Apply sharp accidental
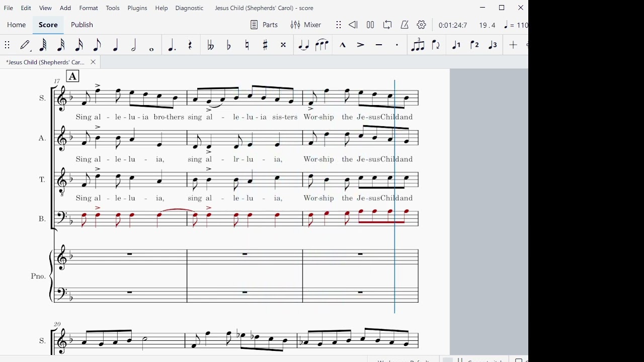This screenshot has width=644, height=362. (x=265, y=45)
